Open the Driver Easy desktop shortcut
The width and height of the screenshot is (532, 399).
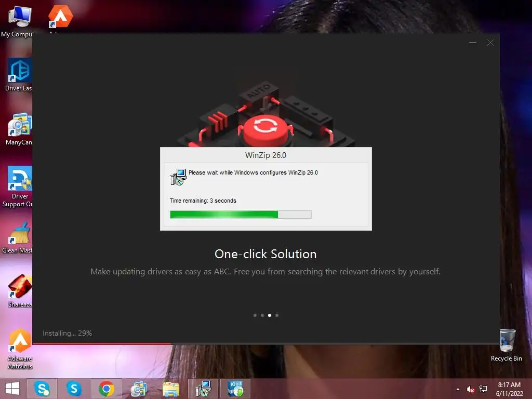(x=19, y=75)
